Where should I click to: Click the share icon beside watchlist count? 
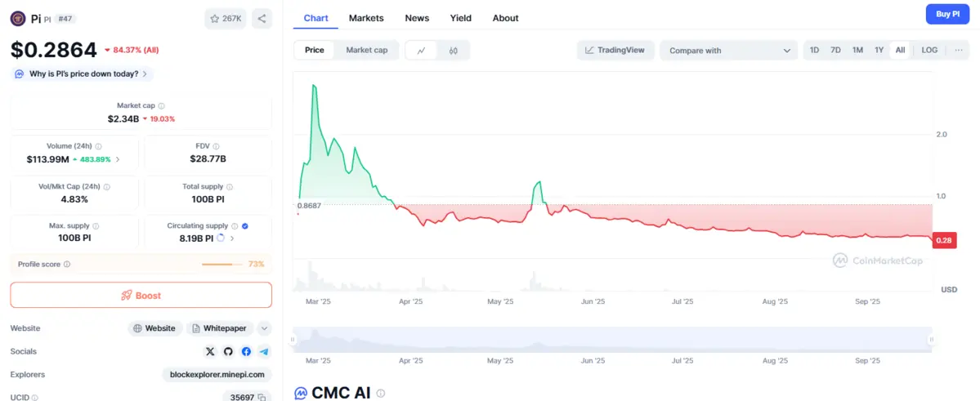click(262, 18)
